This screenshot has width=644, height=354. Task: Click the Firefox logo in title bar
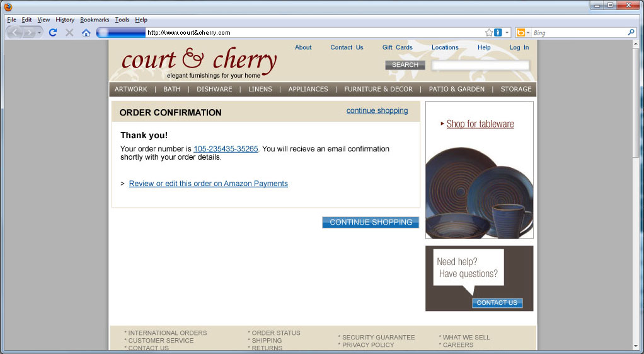[x=8, y=7]
